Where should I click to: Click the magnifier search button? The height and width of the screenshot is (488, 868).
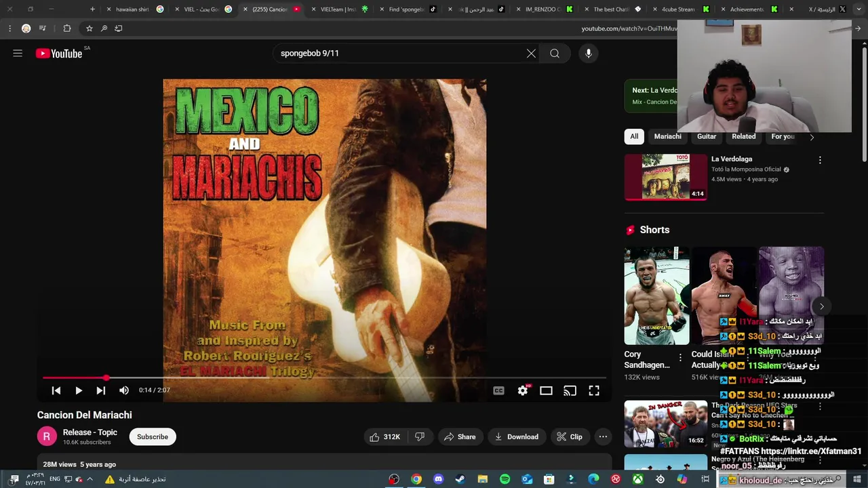coord(555,53)
